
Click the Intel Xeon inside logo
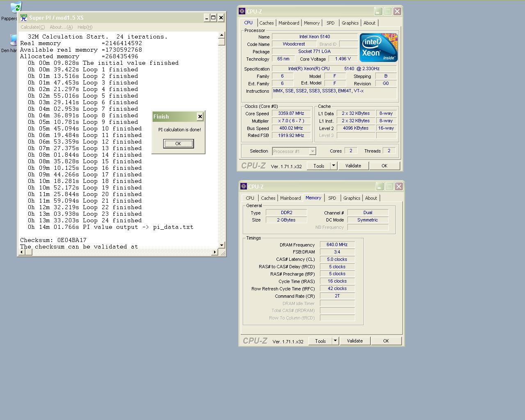379,48
